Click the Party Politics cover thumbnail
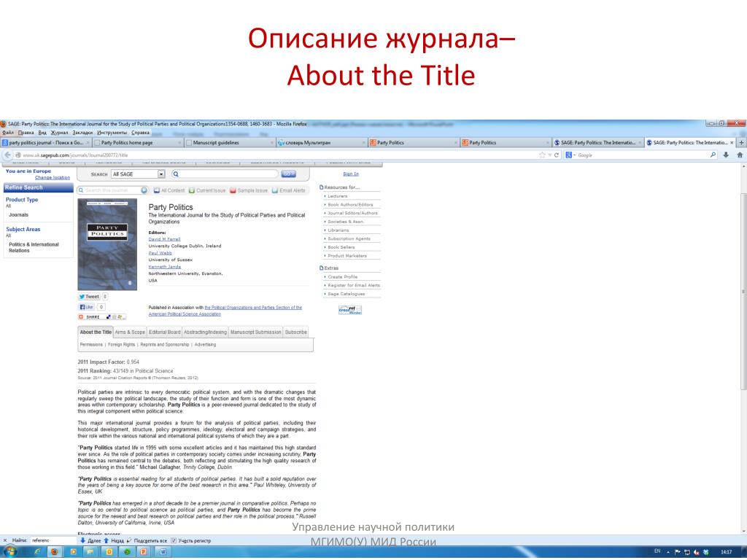Image resolution: width=747 pixels, height=560 pixels. (107, 245)
